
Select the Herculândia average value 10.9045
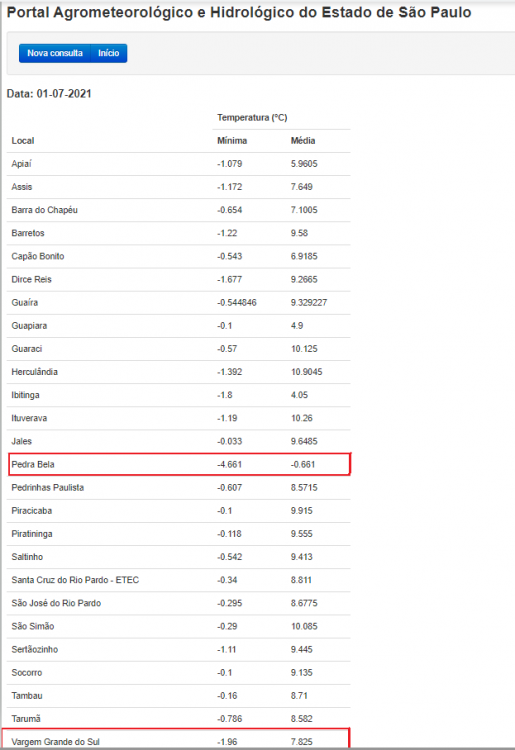click(307, 372)
